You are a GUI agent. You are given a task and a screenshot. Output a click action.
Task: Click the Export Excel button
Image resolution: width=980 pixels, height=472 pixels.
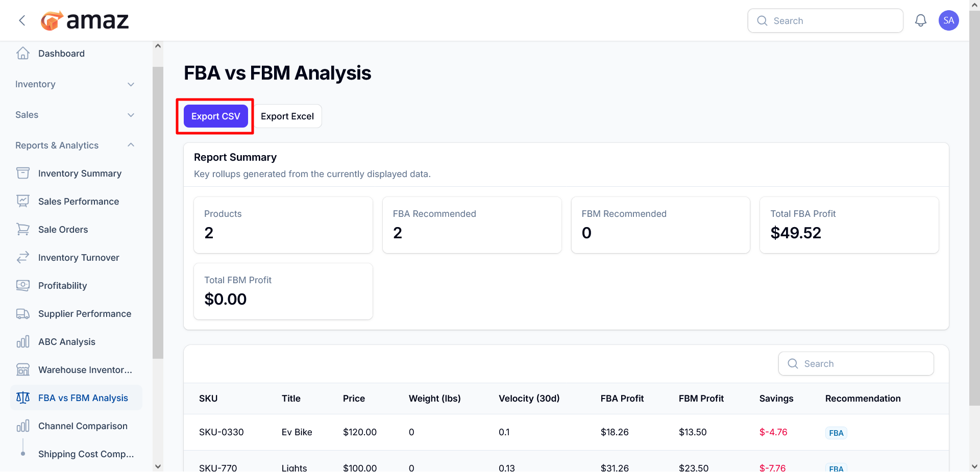click(x=287, y=116)
